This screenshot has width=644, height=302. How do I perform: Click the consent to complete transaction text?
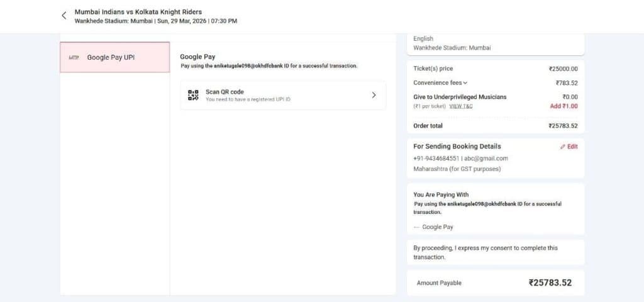pos(486,252)
